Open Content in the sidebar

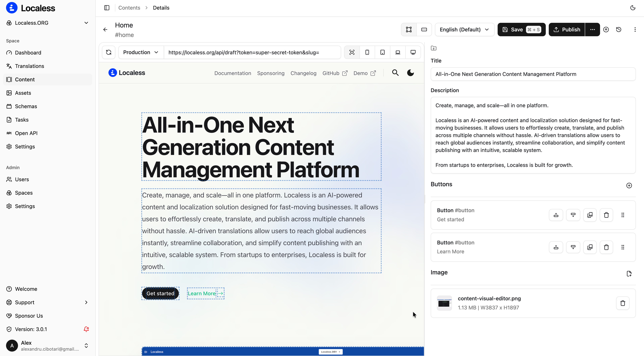click(x=47, y=79)
